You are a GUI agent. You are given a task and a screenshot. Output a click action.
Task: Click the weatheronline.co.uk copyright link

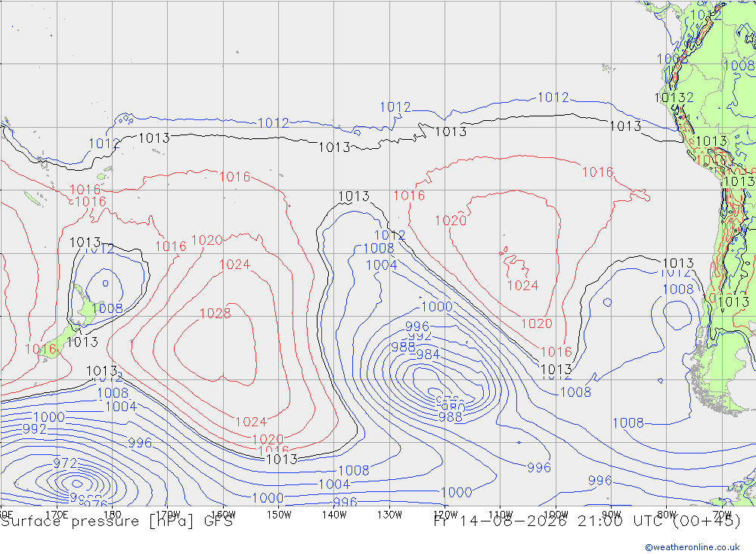pyautogui.click(x=692, y=546)
